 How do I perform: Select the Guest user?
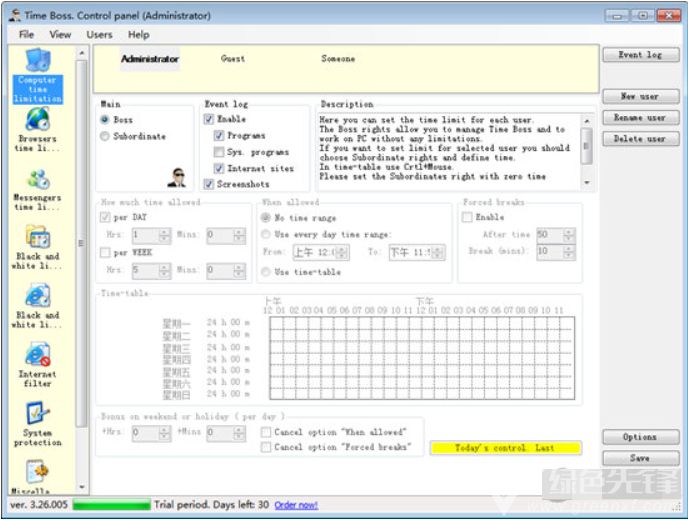[233, 58]
